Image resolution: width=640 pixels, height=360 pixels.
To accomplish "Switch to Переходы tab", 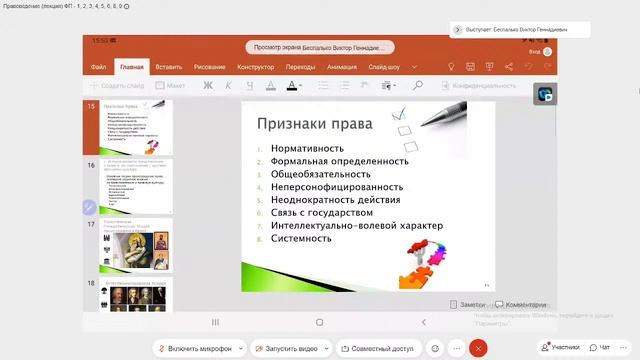I will click(300, 67).
